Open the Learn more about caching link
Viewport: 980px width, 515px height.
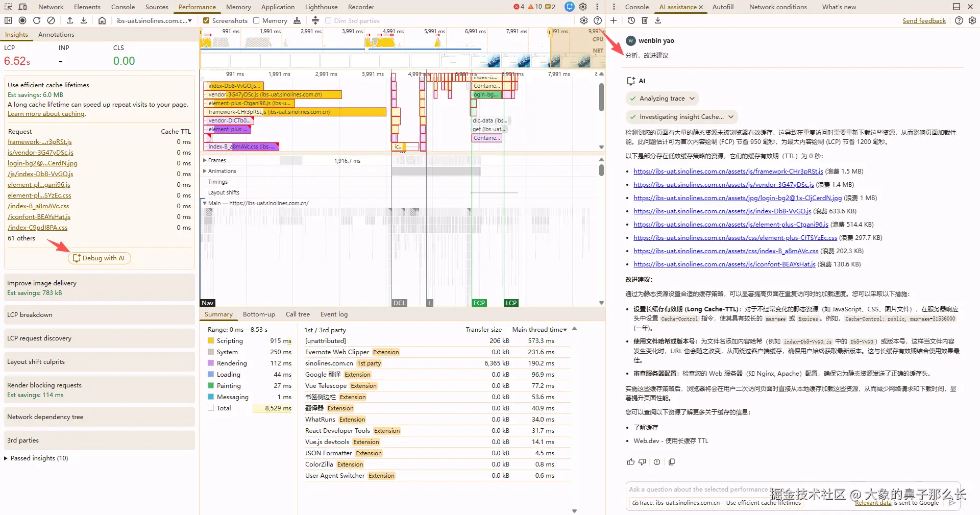pyautogui.click(x=46, y=114)
